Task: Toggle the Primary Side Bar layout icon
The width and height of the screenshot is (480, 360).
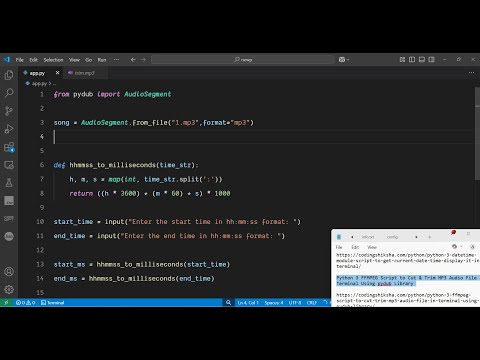Action: [x=412, y=59]
